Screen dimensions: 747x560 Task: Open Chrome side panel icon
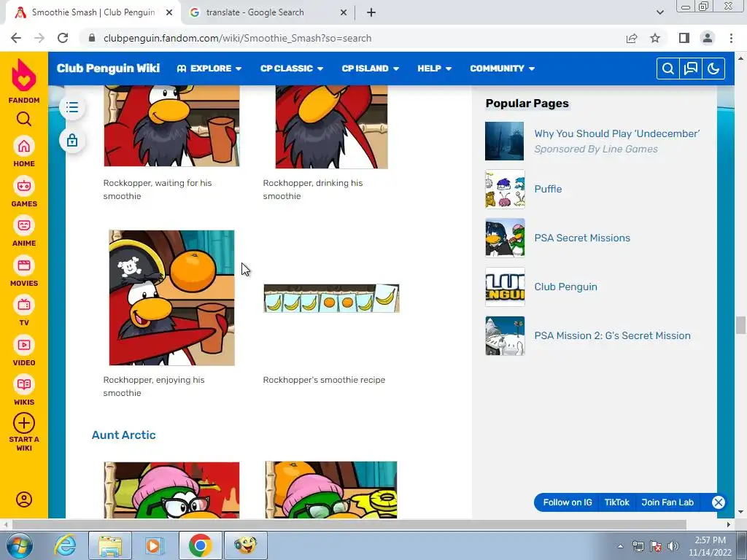(x=684, y=38)
